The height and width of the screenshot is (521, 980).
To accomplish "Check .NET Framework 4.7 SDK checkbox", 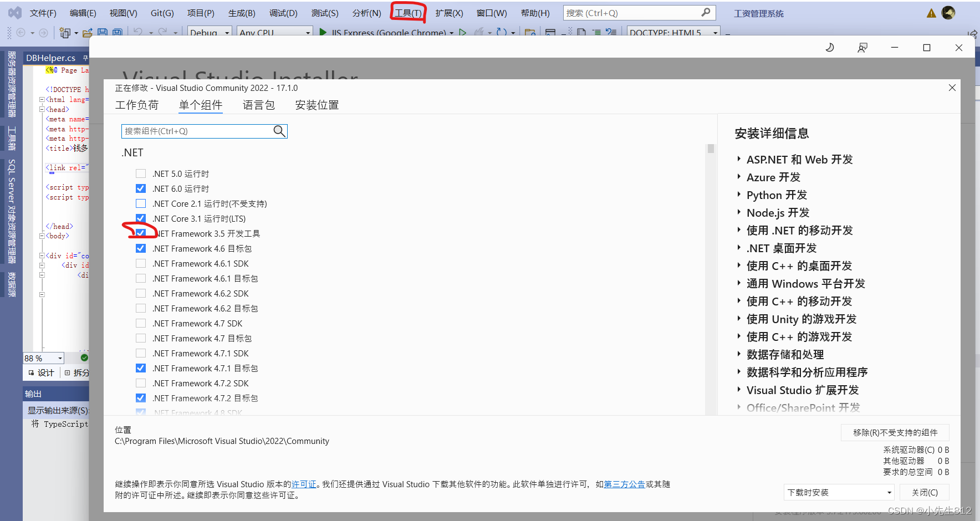I will click(x=141, y=323).
